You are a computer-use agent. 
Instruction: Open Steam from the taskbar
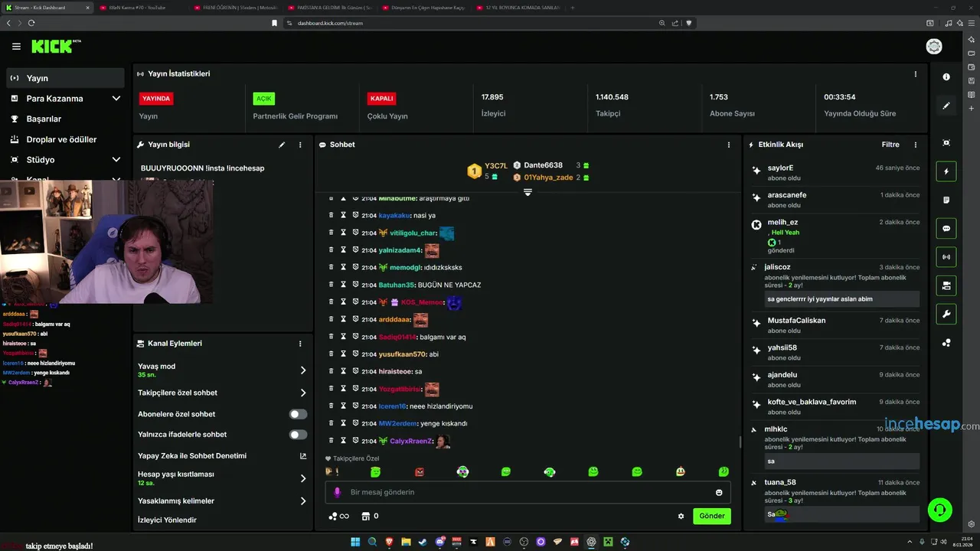(423, 542)
